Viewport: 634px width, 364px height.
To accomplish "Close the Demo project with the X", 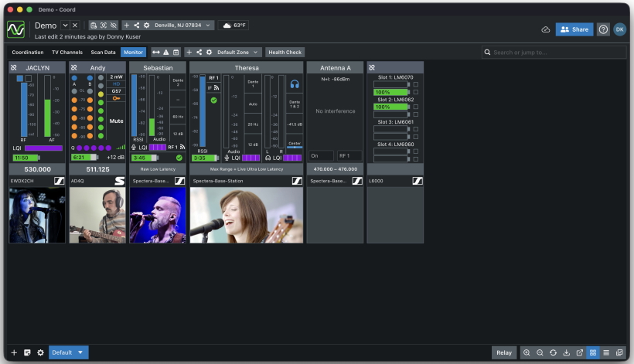I will coord(75,25).
